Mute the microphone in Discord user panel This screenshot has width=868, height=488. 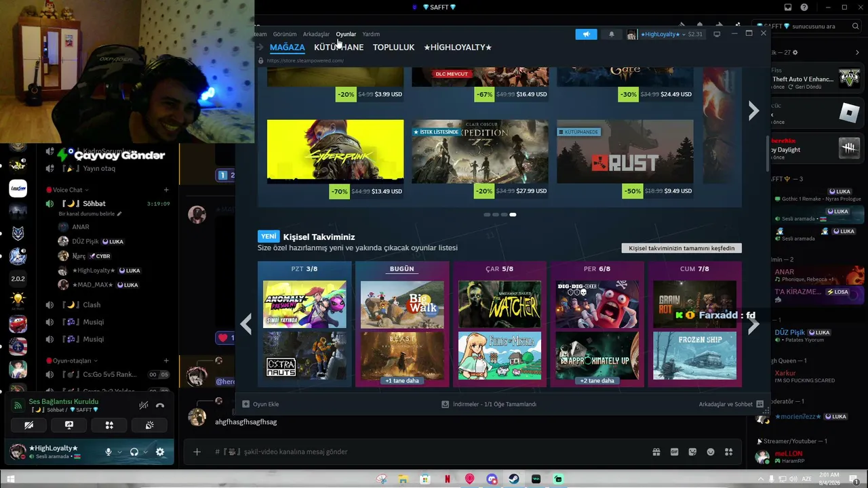tap(108, 451)
